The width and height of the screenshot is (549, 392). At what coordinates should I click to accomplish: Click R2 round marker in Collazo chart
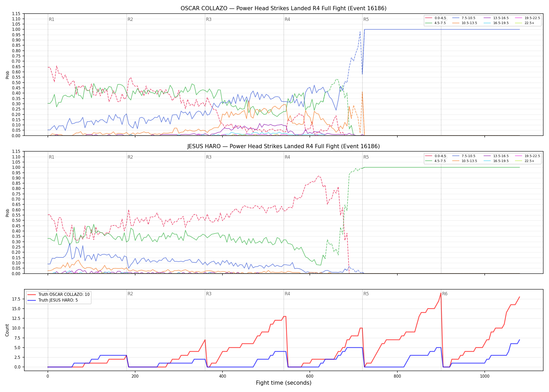tap(130, 19)
